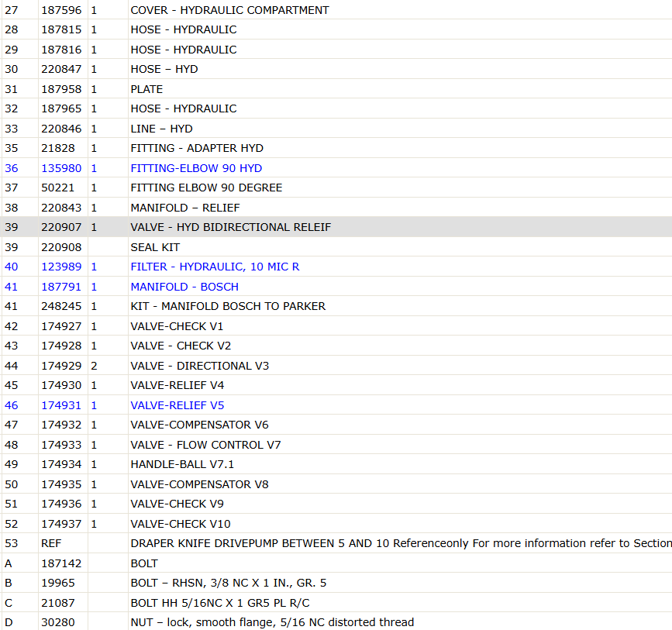Click the MANIFOLD – RELIEF description
This screenshot has width=672, height=630.
[185, 208]
